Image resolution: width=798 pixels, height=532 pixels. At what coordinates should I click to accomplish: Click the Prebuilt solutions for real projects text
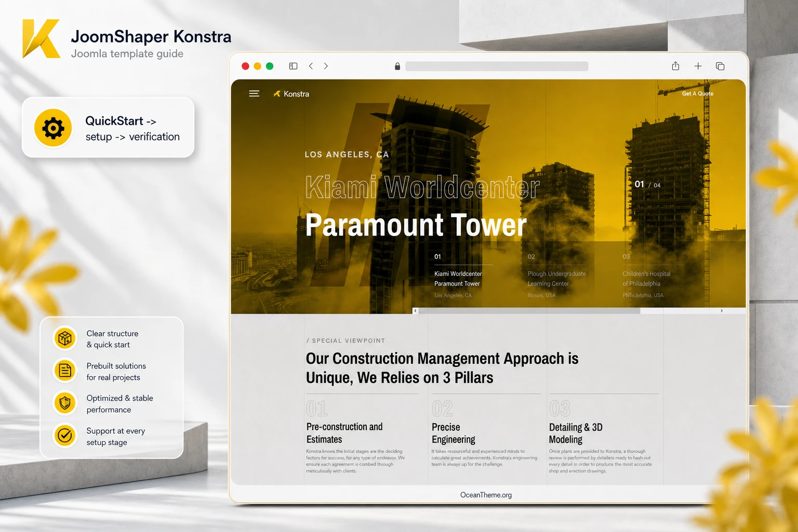coord(116,371)
